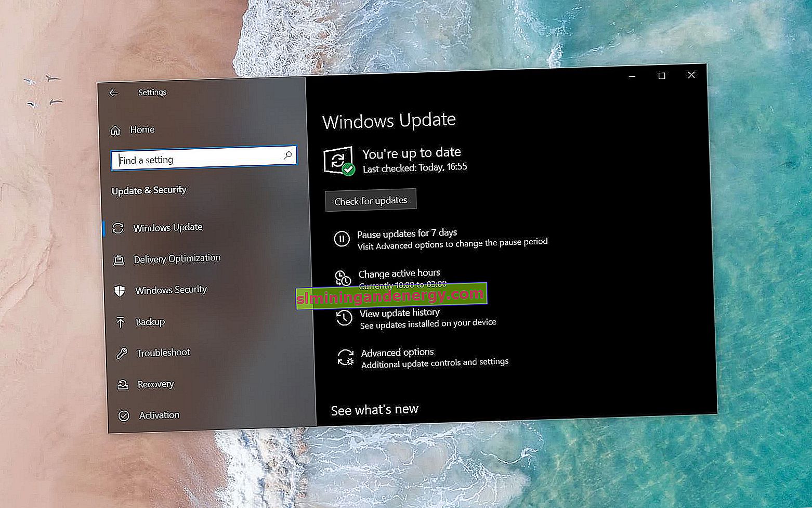Click the Advanced options gear sync icon
Image resolution: width=812 pixels, height=508 pixels.
[346, 358]
